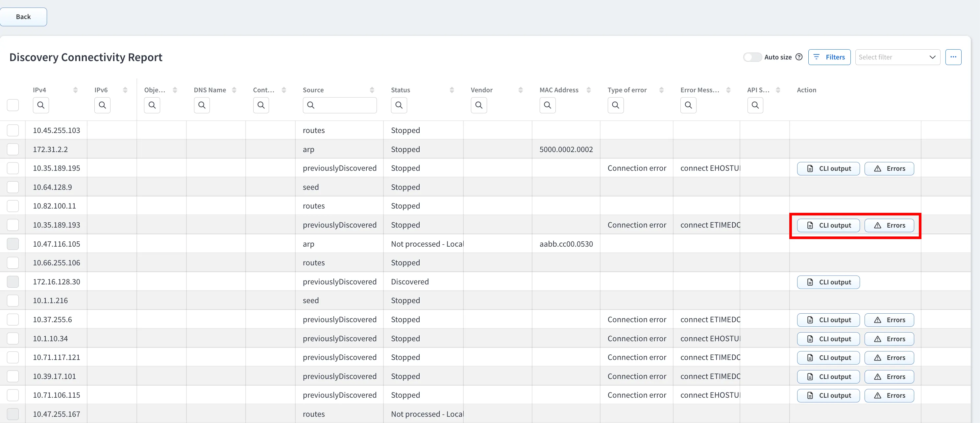Go back using the Back button

(23, 17)
